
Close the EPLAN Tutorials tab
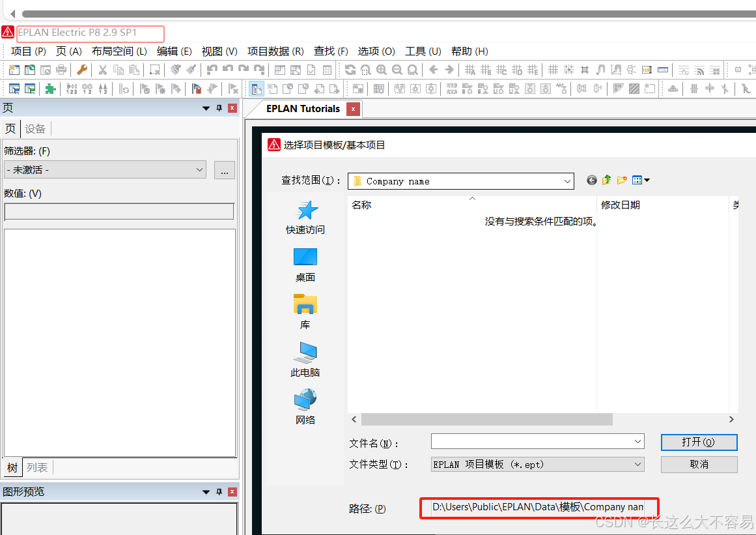click(353, 109)
